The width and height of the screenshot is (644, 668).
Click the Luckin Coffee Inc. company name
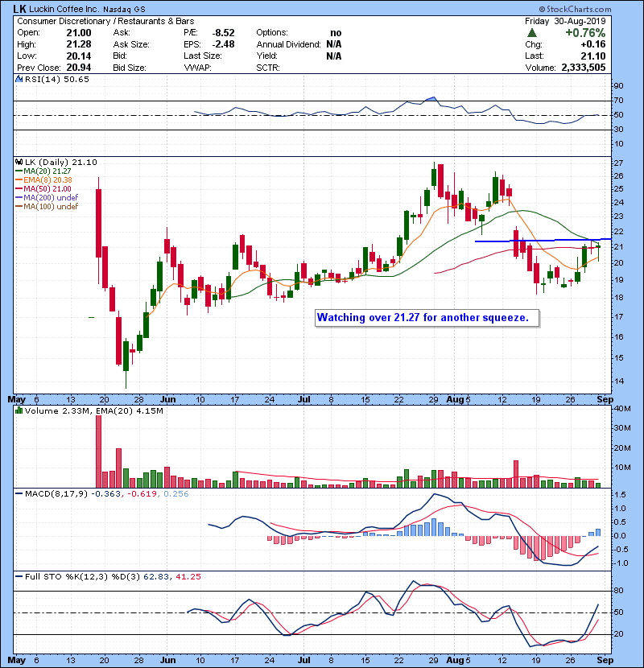click(64, 9)
